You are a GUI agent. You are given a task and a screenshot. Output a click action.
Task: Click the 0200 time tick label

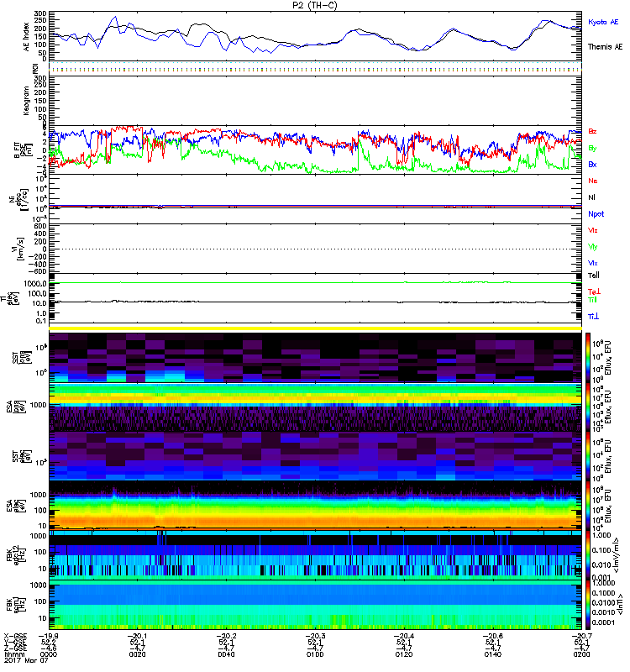(581, 654)
